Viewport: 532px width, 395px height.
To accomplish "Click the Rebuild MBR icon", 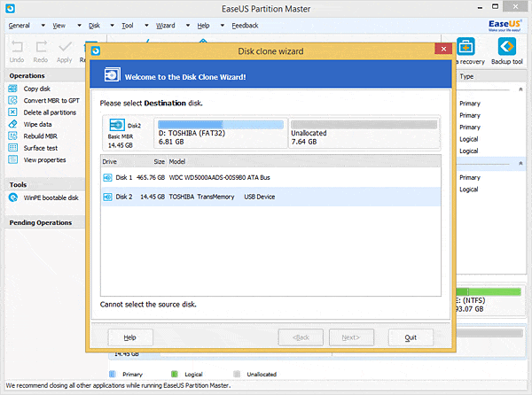I will point(12,136).
